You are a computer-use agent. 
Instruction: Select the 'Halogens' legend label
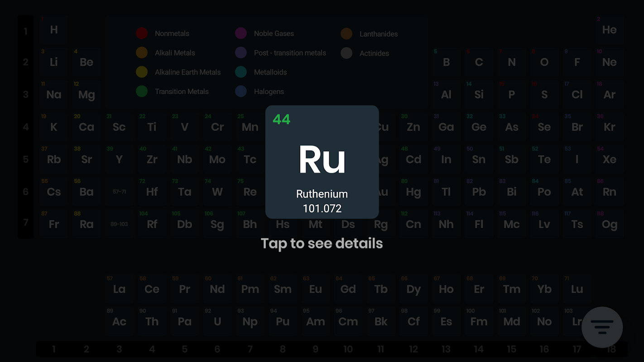(269, 91)
